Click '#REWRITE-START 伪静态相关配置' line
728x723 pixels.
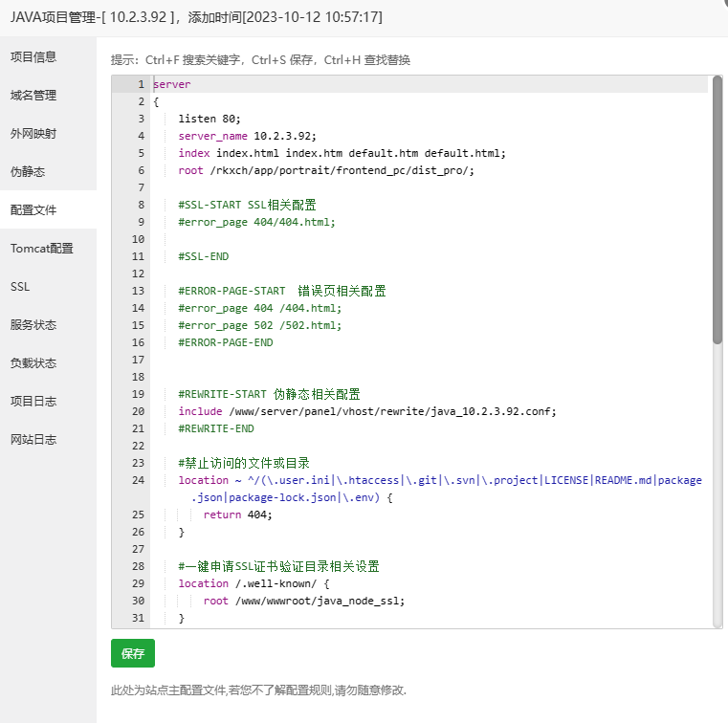tap(269, 394)
